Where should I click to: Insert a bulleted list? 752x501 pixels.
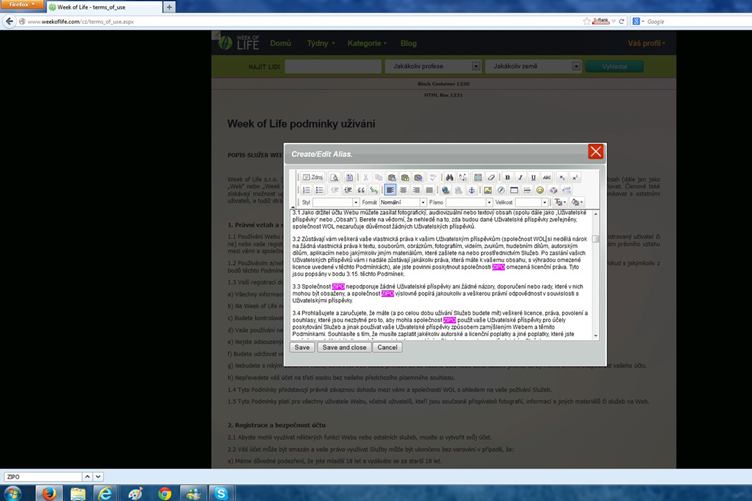click(319, 190)
